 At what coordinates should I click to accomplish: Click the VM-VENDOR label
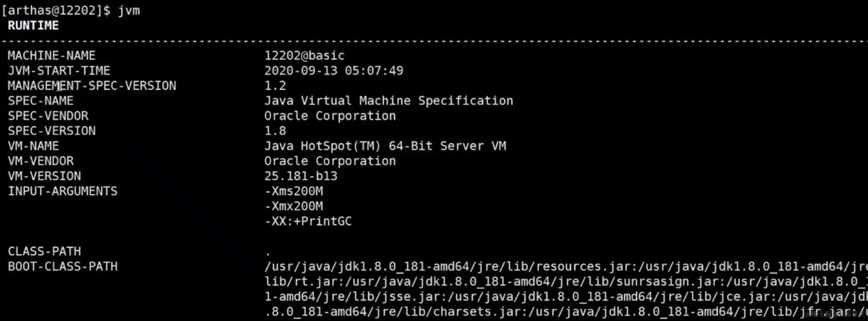(x=41, y=161)
